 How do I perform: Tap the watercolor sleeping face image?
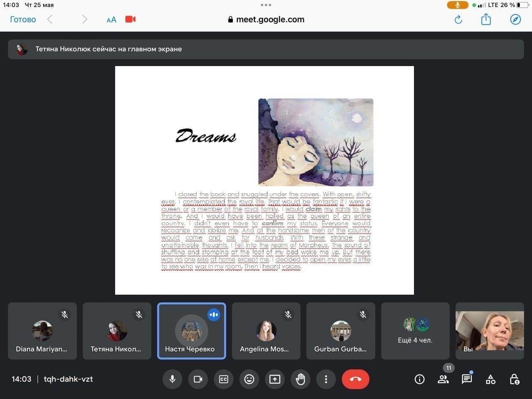click(316, 142)
